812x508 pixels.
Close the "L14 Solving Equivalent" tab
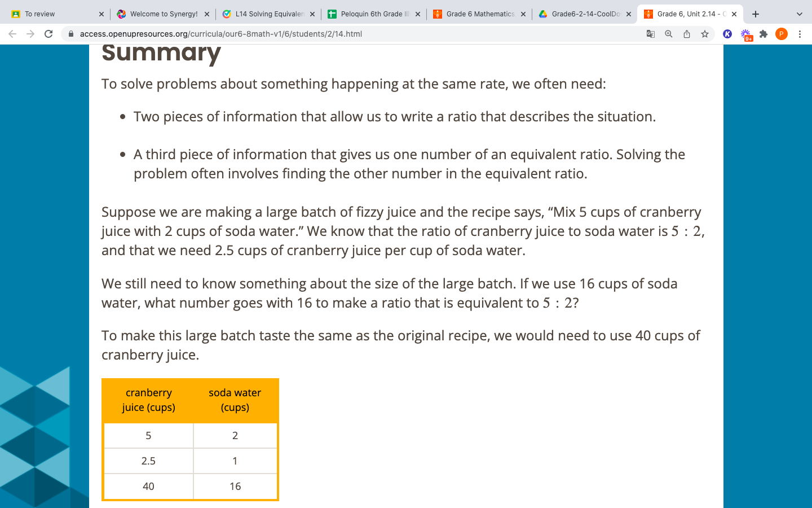click(x=312, y=14)
